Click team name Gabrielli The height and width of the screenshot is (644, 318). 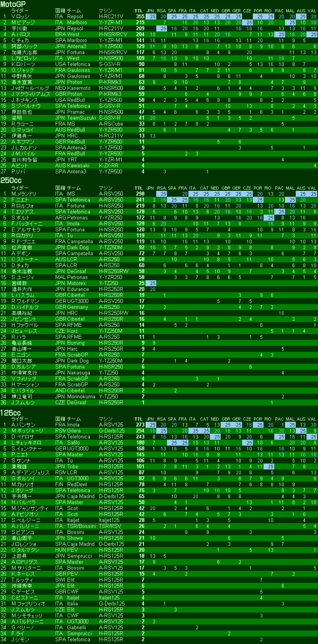click(x=76, y=628)
